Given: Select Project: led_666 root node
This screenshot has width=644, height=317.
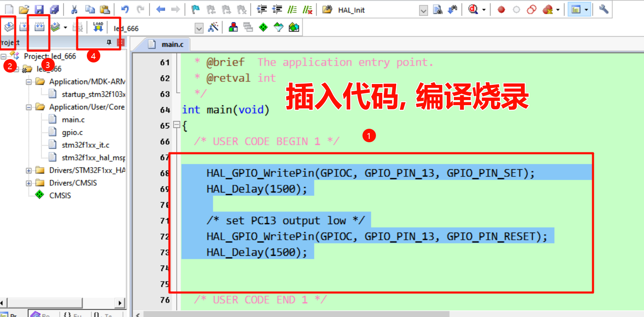Looking at the screenshot, I should coord(50,56).
